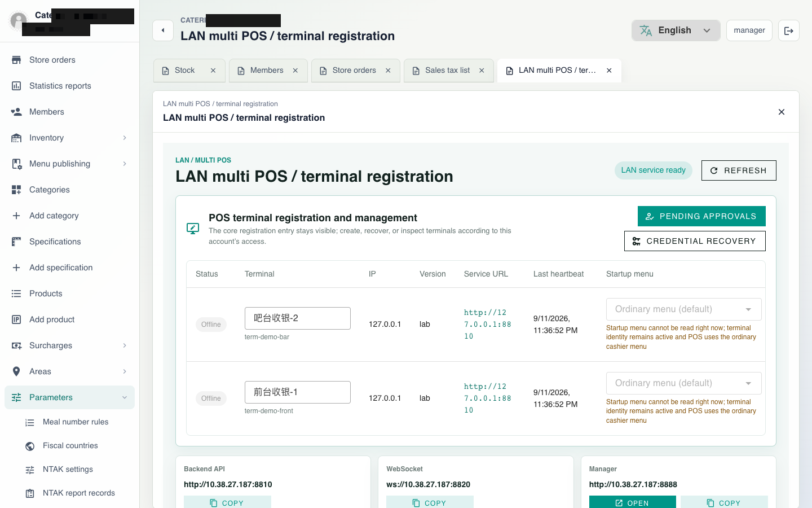The height and width of the screenshot is (508, 812).
Task: Expand the Surcharges submenu
Action: click(x=125, y=345)
